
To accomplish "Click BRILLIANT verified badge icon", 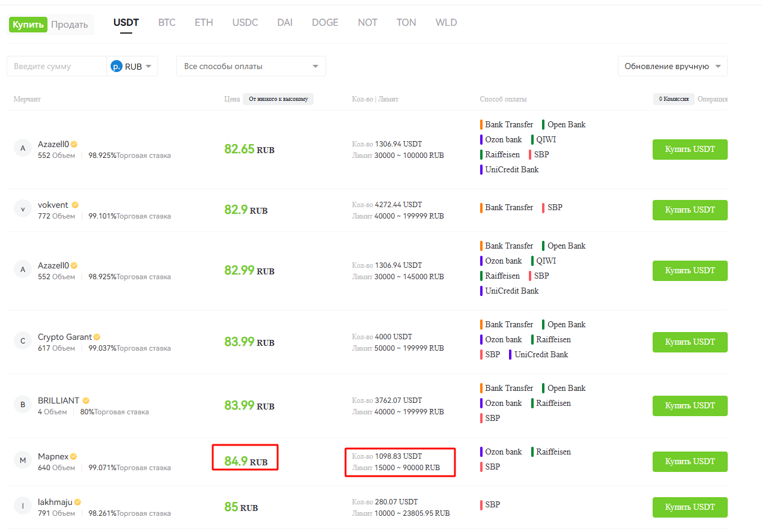I will coord(86,401).
